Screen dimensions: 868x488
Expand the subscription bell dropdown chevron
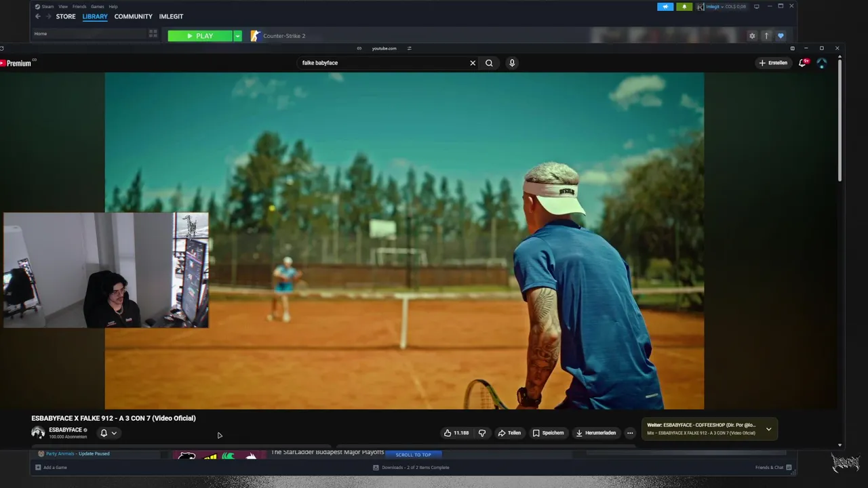tap(114, 433)
